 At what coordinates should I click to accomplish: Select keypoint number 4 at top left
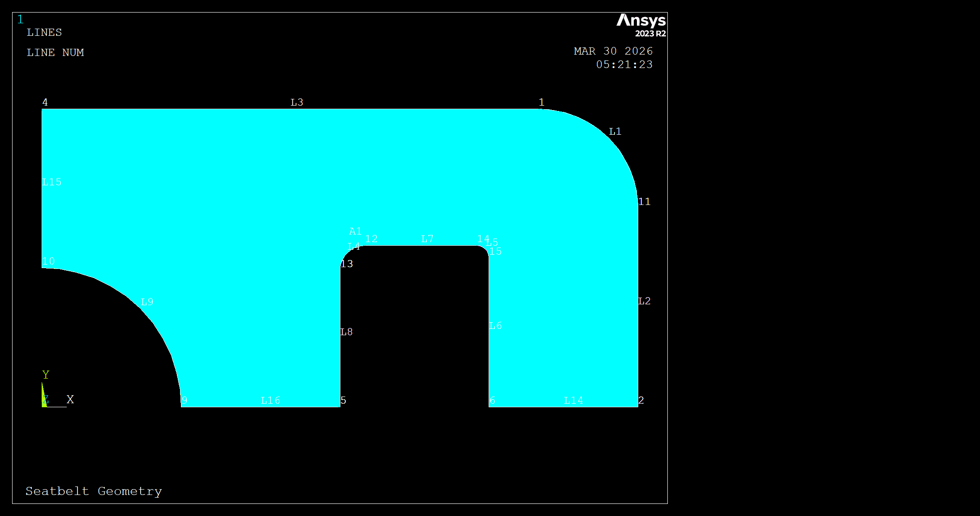pyautogui.click(x=45, y=102)
